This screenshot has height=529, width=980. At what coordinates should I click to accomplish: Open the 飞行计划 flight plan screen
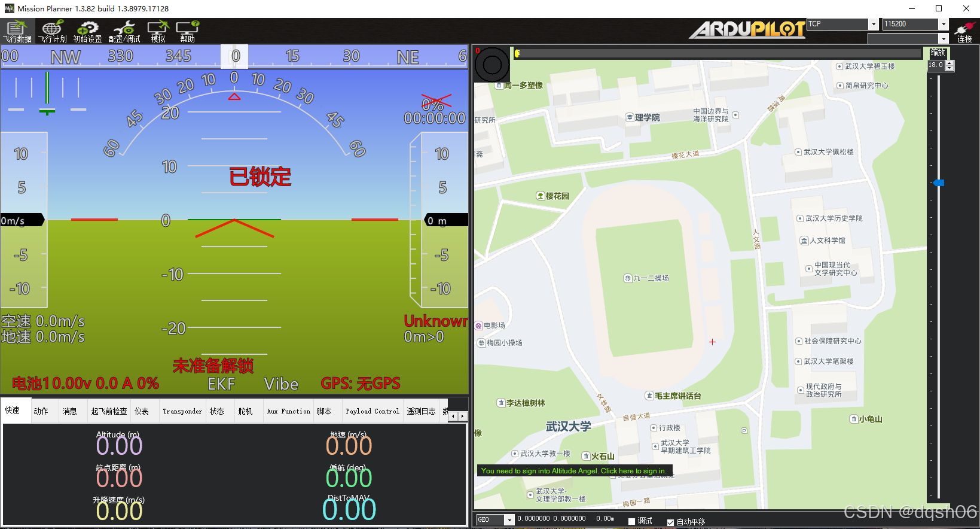(53, 31)
